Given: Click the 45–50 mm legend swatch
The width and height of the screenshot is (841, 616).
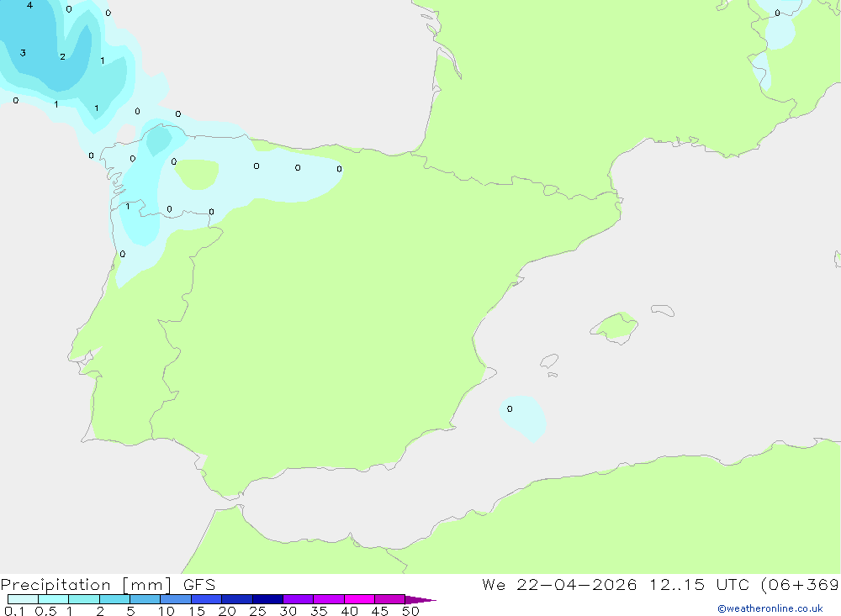Looking at the screenshot, I should (x=390, y=599).
